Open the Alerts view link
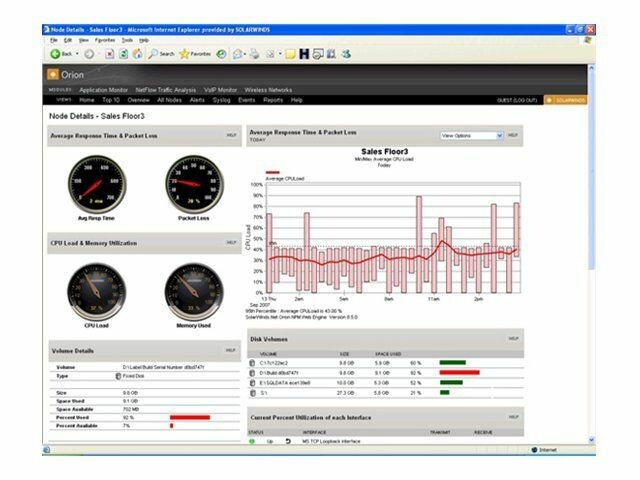640x480 pixels. coord(195,100)
